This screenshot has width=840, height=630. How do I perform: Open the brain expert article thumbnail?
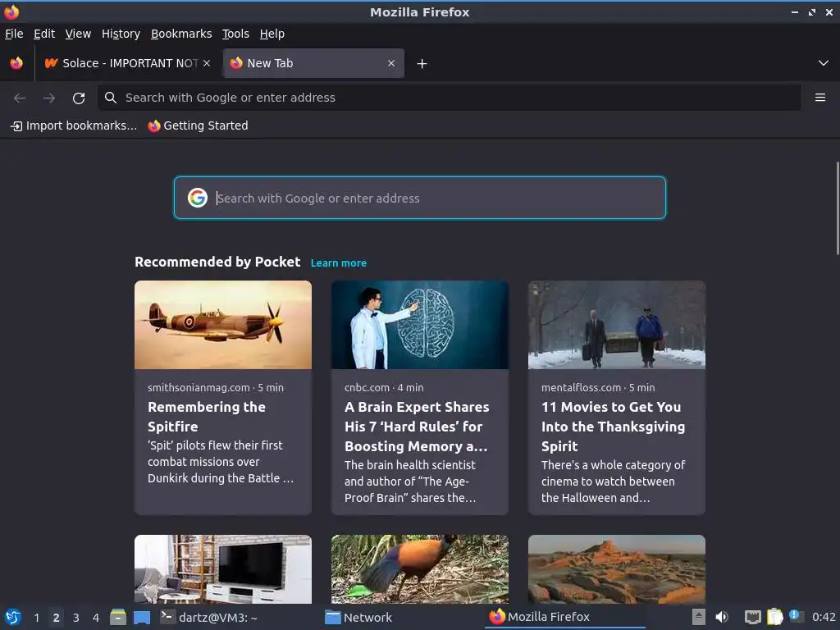click(x=420, y=325)
